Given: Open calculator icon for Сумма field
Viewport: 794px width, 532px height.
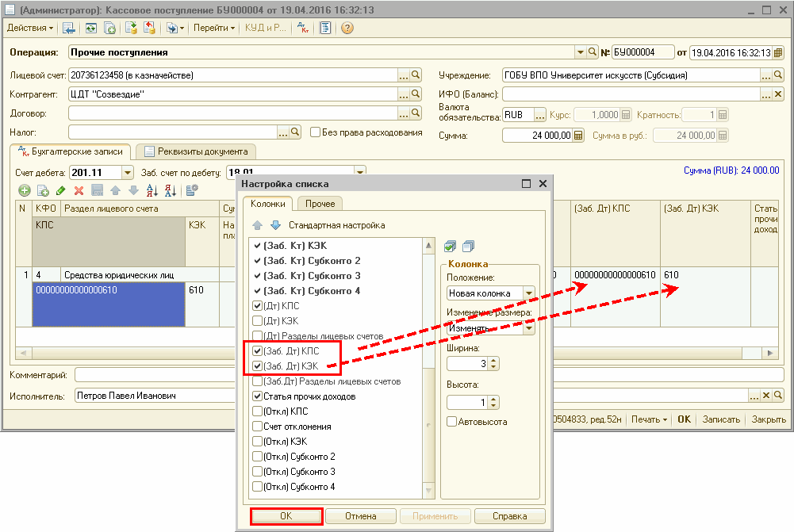Looking at the screenshot, I should [x=578, y=135].
